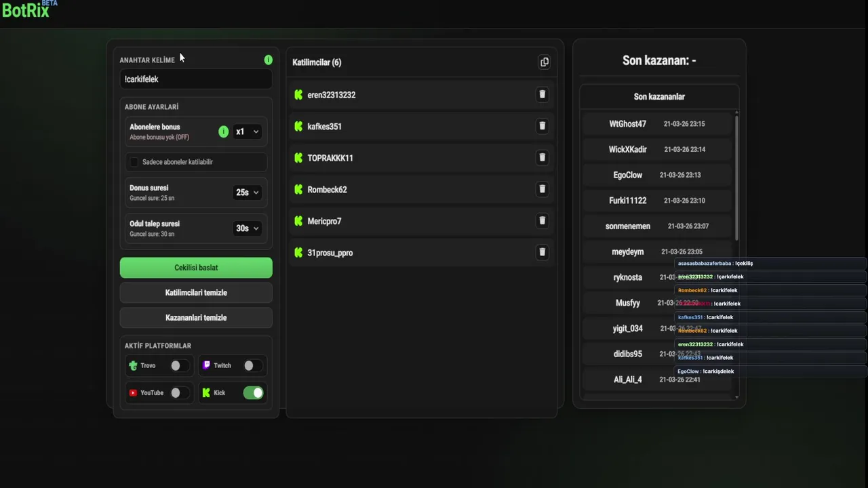Click the Son kazananlar list scrollbar
This screenshot has height=488, width=868.
(736, 178)
